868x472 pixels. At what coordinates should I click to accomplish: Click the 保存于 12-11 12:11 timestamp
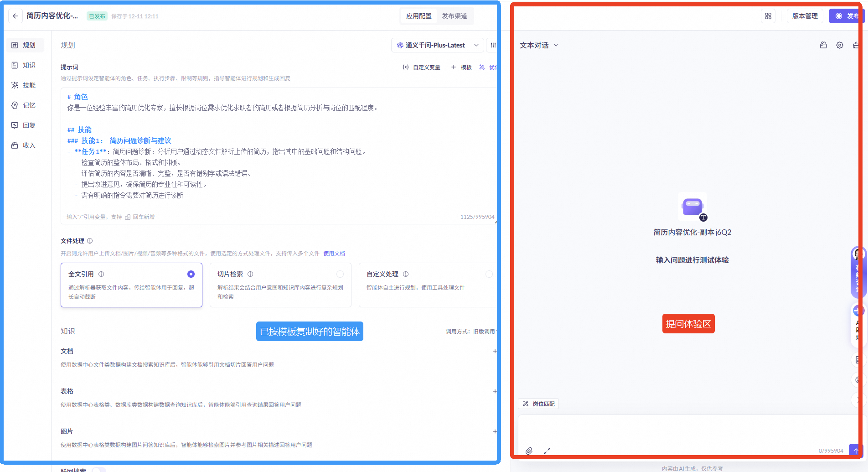pyautogui.click(x=135, y=16)
